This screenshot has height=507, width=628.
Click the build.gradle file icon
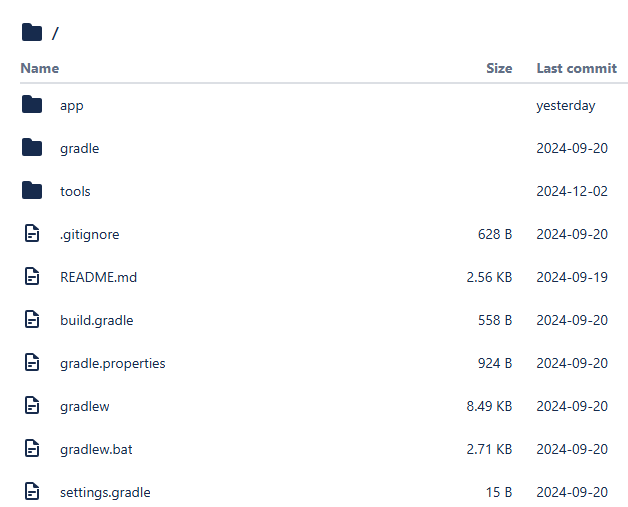coord(32,320)
